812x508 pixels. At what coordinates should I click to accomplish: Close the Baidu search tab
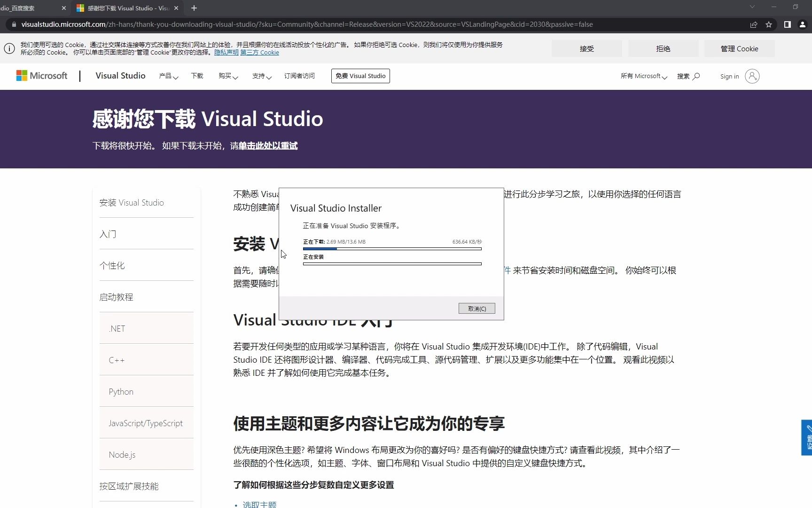click(64, 8)
